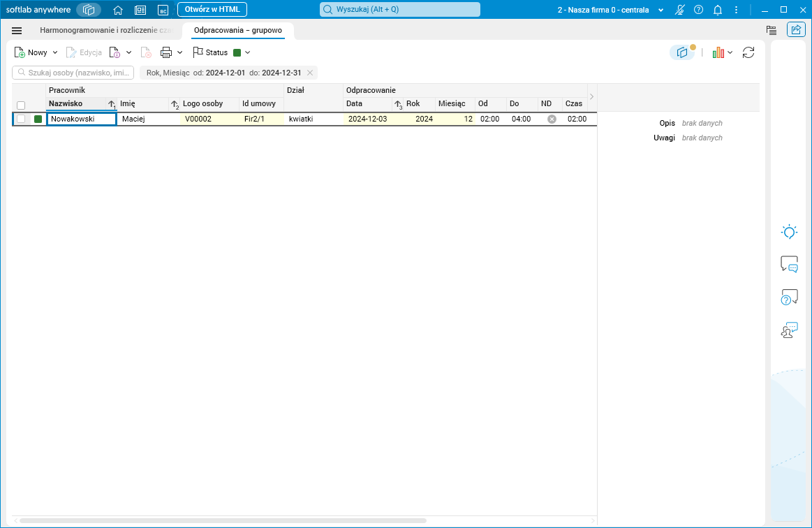Click the green status square in Nowakowski row
This screenshot has width=812, height=528.
pos(38,119)
